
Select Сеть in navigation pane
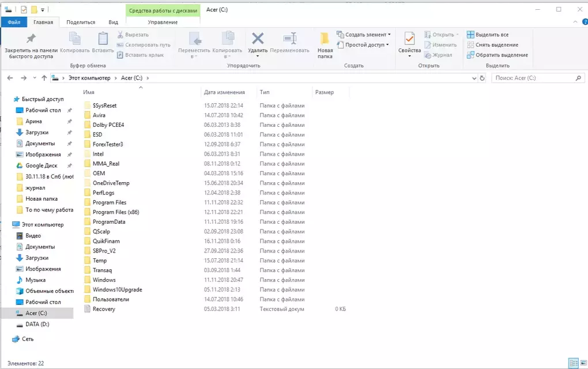point(27,338)
